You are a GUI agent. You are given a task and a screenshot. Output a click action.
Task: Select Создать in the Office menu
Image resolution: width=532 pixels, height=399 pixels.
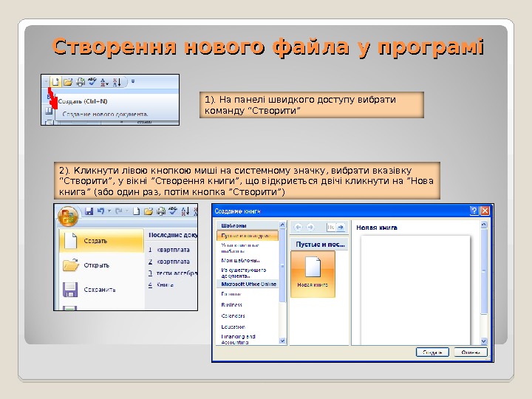(101, 241)
